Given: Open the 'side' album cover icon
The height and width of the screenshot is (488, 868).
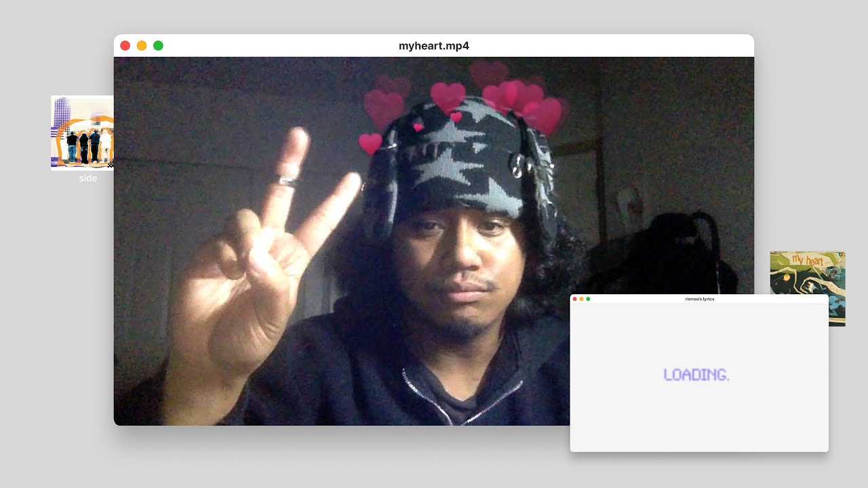Looking at the screenshot, I should point(82,133).
